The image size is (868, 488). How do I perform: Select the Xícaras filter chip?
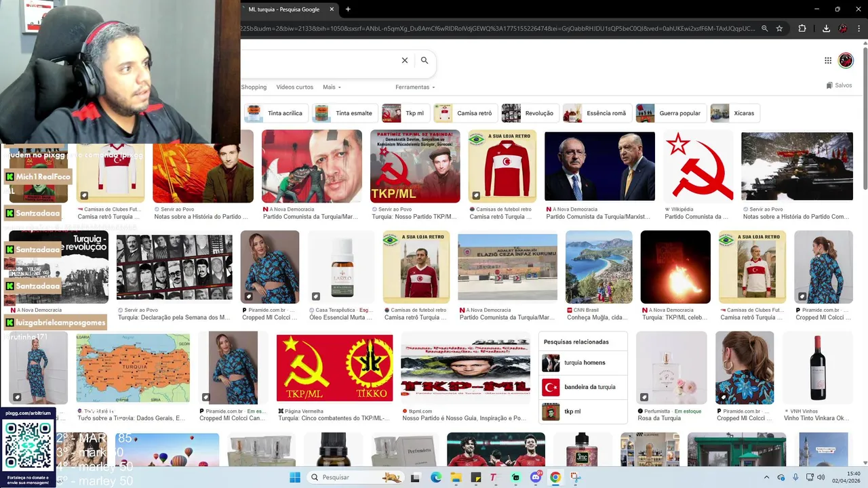734,113
